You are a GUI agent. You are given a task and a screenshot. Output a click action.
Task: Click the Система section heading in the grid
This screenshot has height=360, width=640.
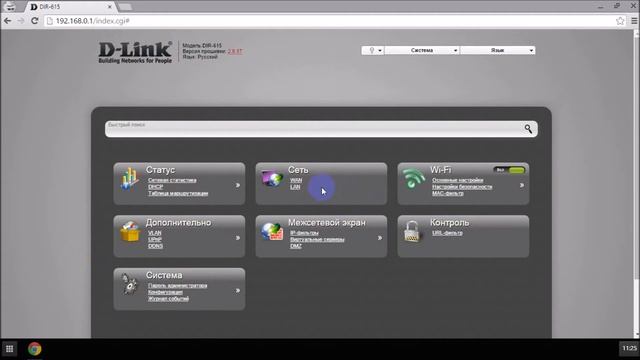point(164,275)
